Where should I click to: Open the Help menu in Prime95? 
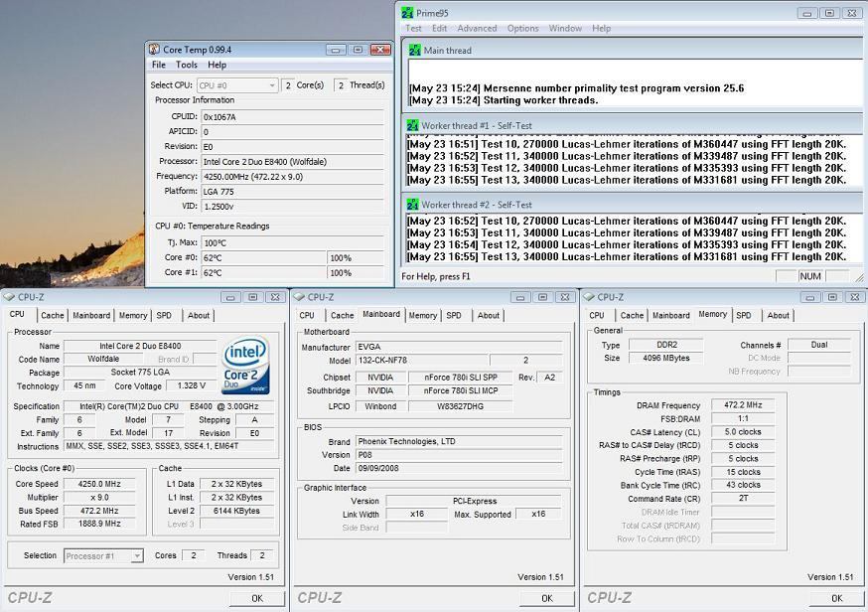(x=601, y=28)
